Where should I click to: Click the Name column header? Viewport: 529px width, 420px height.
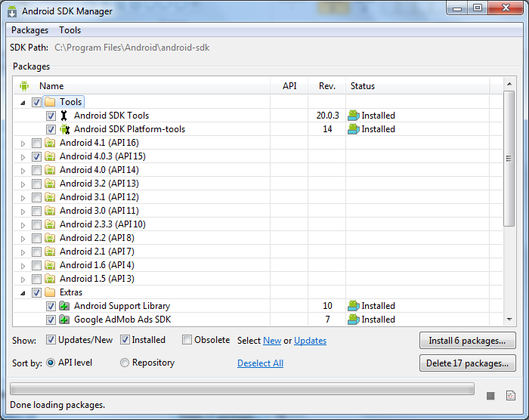click(x=51, y=86)
